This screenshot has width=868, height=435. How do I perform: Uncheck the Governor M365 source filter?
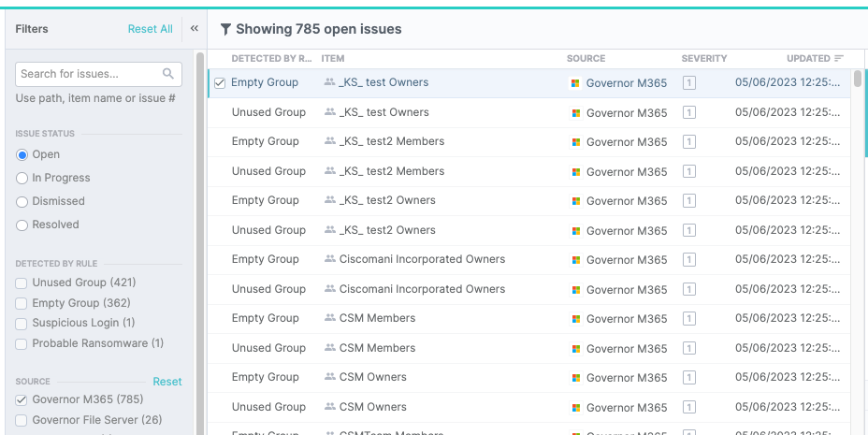click(22, 399)
